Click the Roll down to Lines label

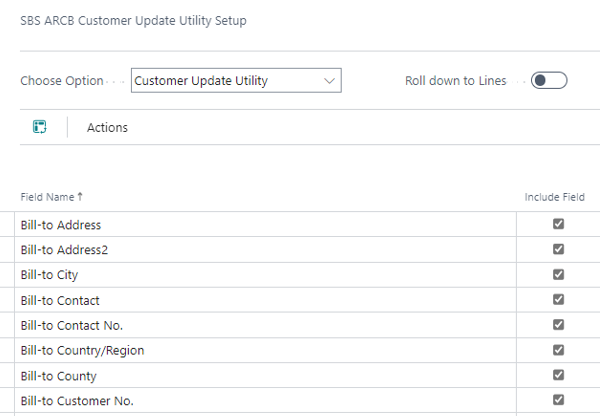(456, 81)
